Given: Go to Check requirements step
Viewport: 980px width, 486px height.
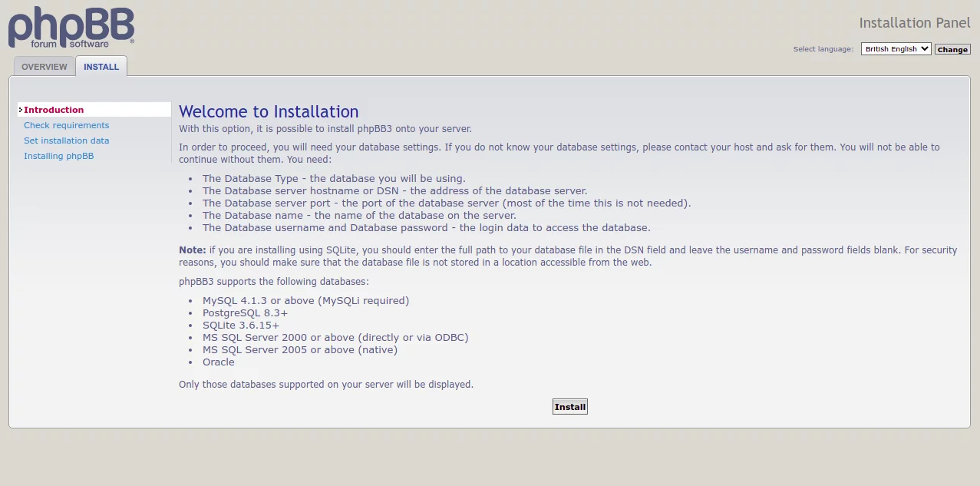Looking at the screenshot, I should pos(66,125).
